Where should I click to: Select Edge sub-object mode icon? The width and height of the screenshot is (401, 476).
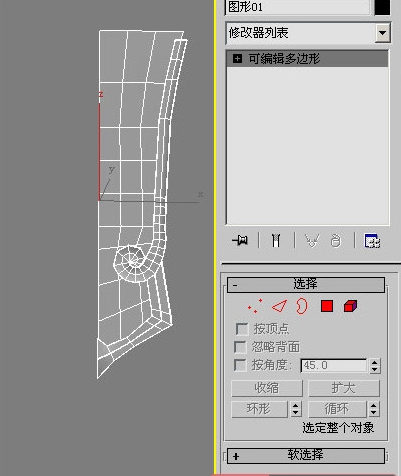279,306
